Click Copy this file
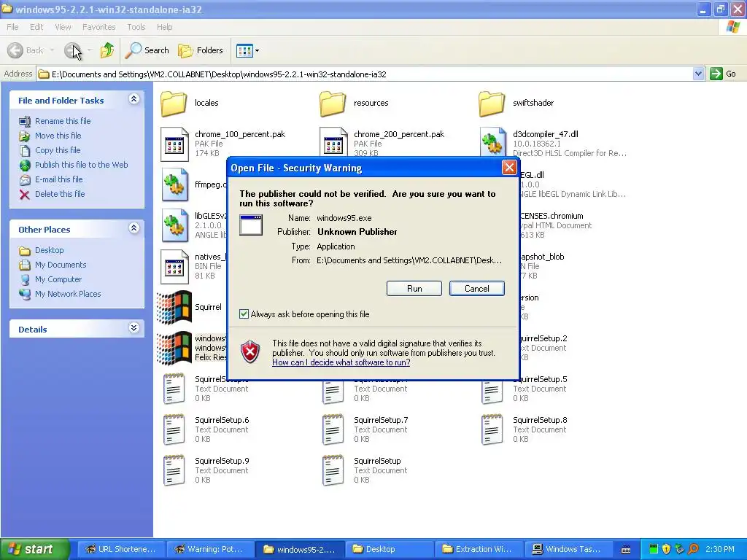The width and height of the screenshot is (747, 560). coord(58,150)
